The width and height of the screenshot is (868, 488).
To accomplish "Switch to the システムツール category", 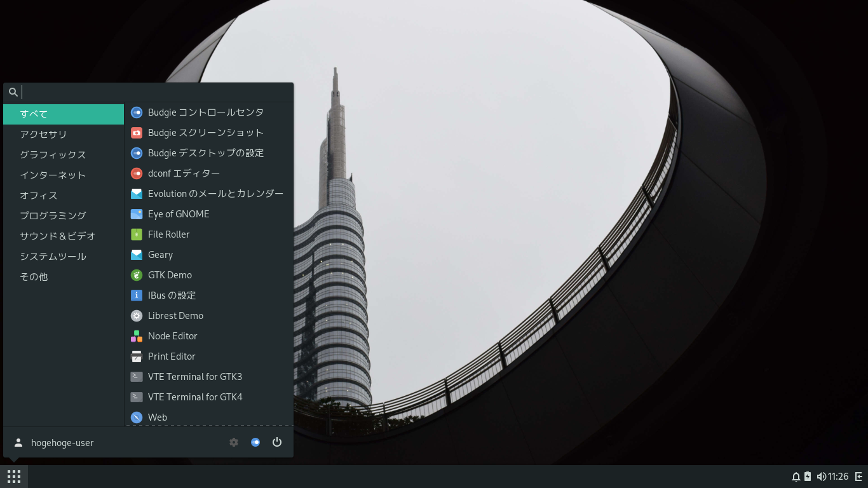I will (x=64, y=257).
